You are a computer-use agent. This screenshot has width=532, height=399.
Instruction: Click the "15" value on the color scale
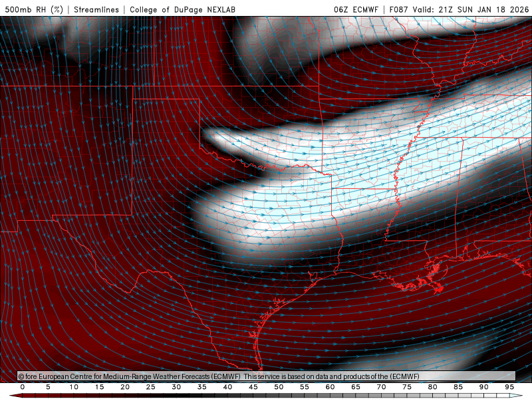pyautogui.click(x=99, y=387)
